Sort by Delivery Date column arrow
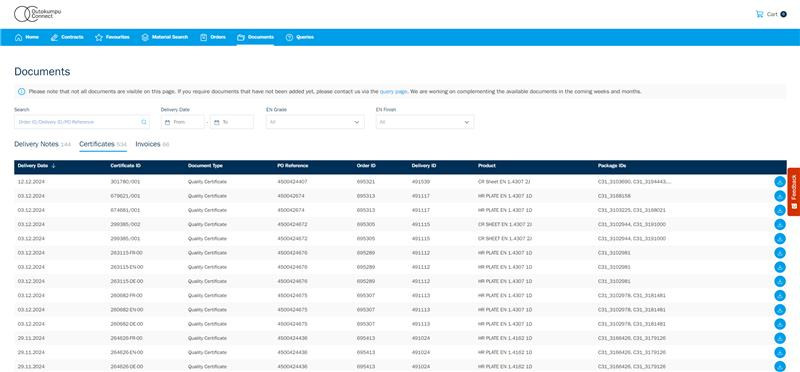This screenshot has height=372, width=800. point(54,166)
